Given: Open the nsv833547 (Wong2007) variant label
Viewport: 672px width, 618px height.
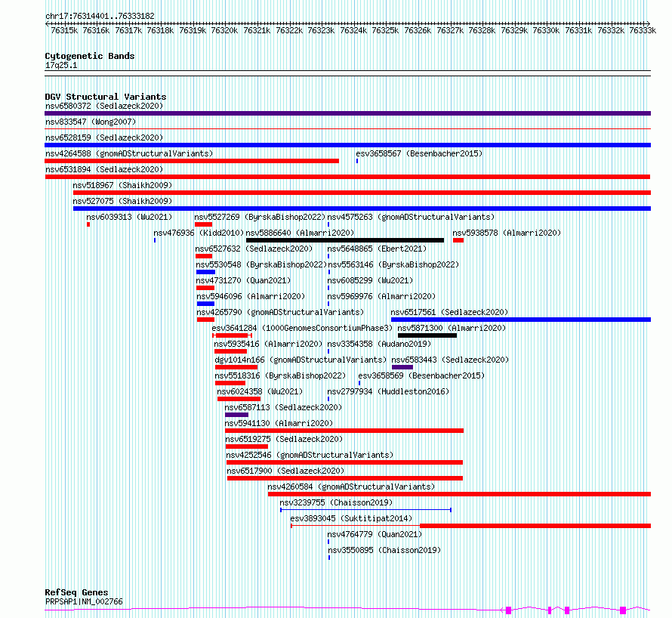Looking at the screenshot, I should point(91,122).
